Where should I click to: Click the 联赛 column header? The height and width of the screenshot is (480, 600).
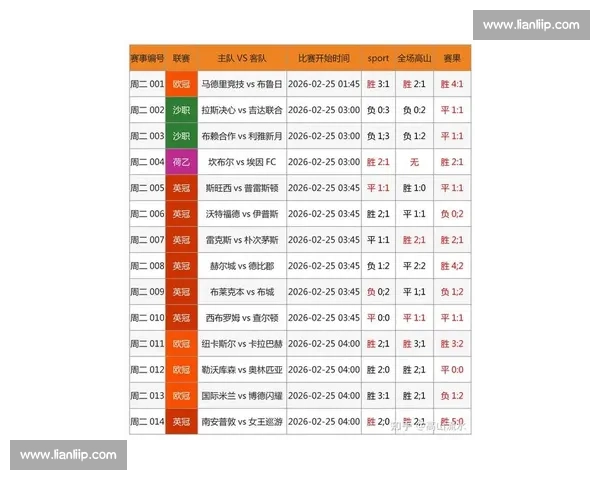click(181, 59)
